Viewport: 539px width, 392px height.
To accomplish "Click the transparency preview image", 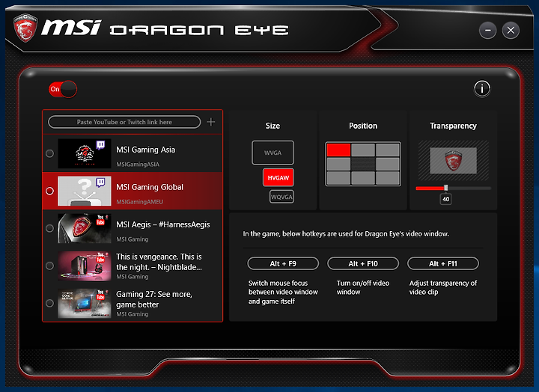I will [x=454, y=160].
